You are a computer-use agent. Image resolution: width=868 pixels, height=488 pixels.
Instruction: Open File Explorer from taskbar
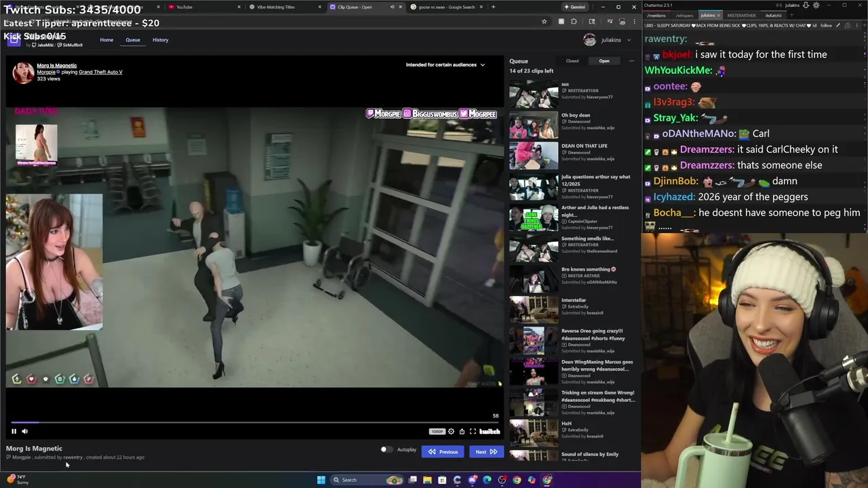click(x=427, y=480)
